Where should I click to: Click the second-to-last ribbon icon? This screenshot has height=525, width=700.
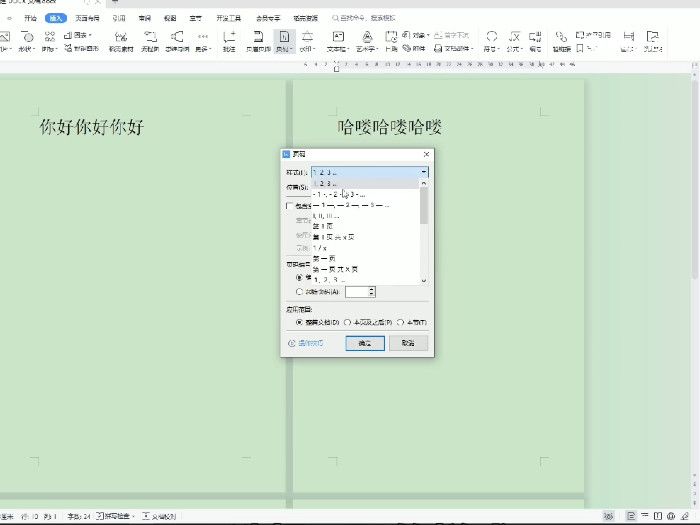click(628, 41)
